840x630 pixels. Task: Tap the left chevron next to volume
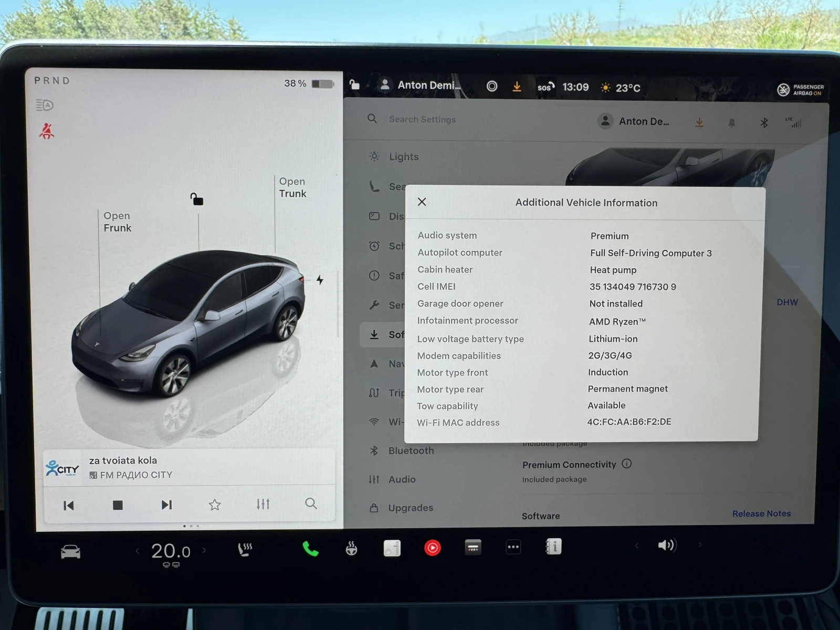[x=636, y=545]
